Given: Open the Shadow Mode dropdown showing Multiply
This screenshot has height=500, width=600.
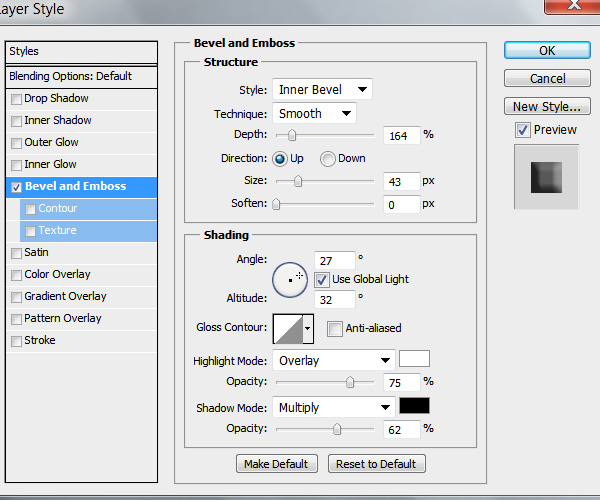Looking at the screenshot, I should (x=333, y=407).
